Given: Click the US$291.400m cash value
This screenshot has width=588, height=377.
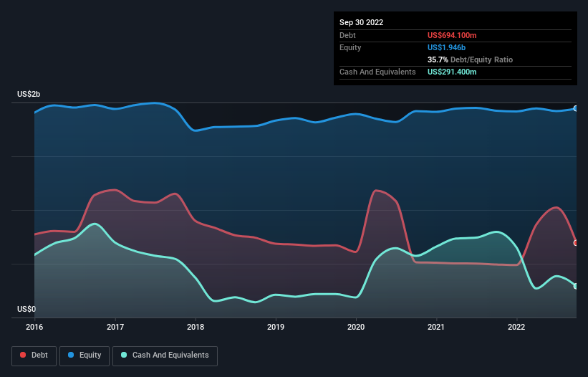Looking at the screenshot, I should 452,72.
